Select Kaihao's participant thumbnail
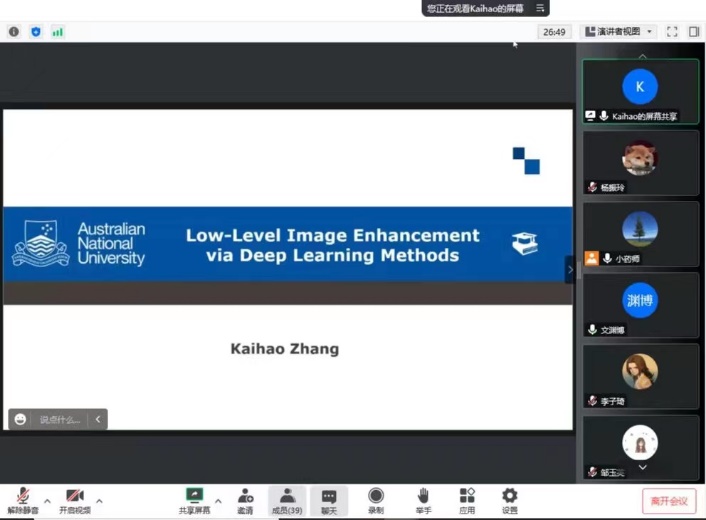 pyautogui.click(x=640, y=91)
